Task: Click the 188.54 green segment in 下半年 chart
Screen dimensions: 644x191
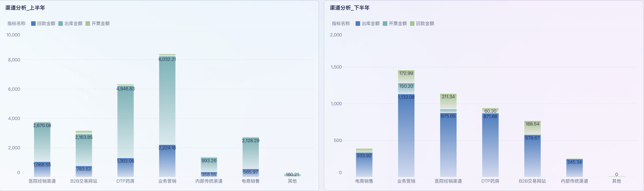Action: pyautogui.click(x=532, y=127)
